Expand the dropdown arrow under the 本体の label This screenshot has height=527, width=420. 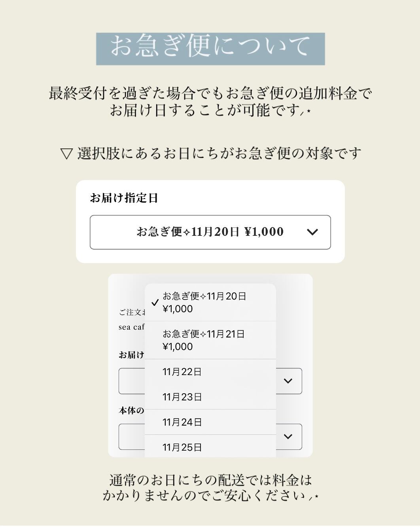pos(288,436)
